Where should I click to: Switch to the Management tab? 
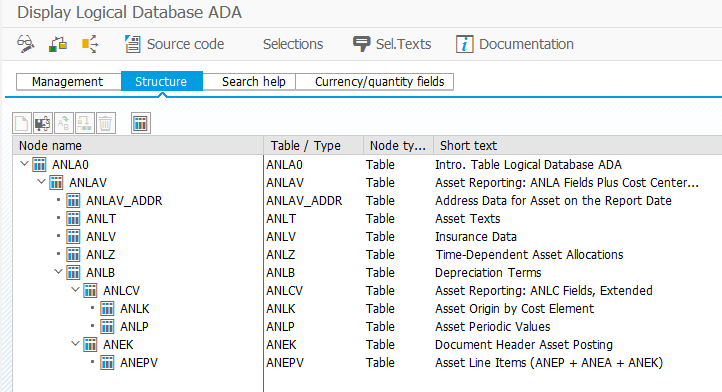(x=68, y=82)
